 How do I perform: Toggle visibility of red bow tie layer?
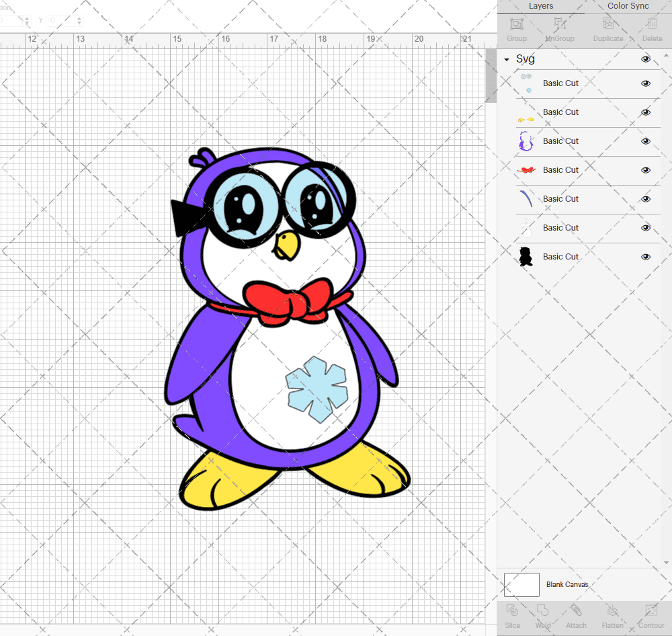tap(646, 170)
